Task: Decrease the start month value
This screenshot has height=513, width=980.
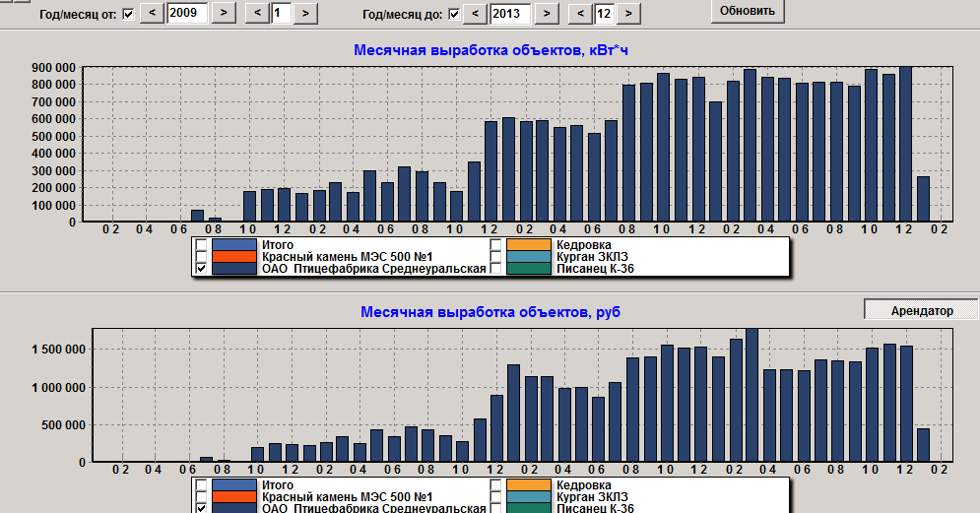Action: tap(257, 13)
